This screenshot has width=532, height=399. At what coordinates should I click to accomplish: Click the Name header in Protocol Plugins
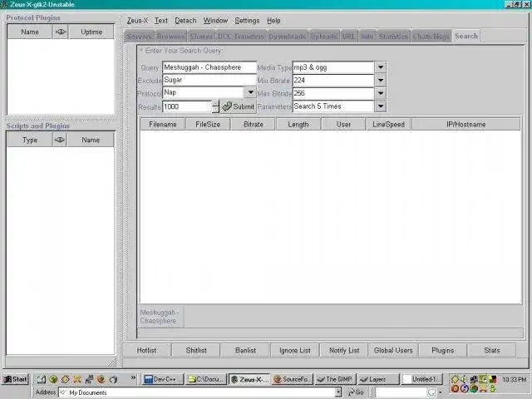click(x=30, y=32)
